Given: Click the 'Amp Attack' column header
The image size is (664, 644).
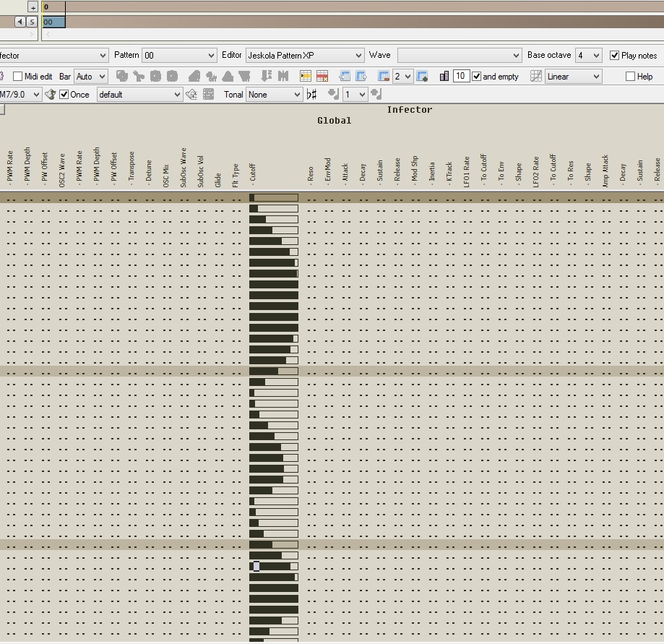Looking at the screenshot, I should coord(605,171).
